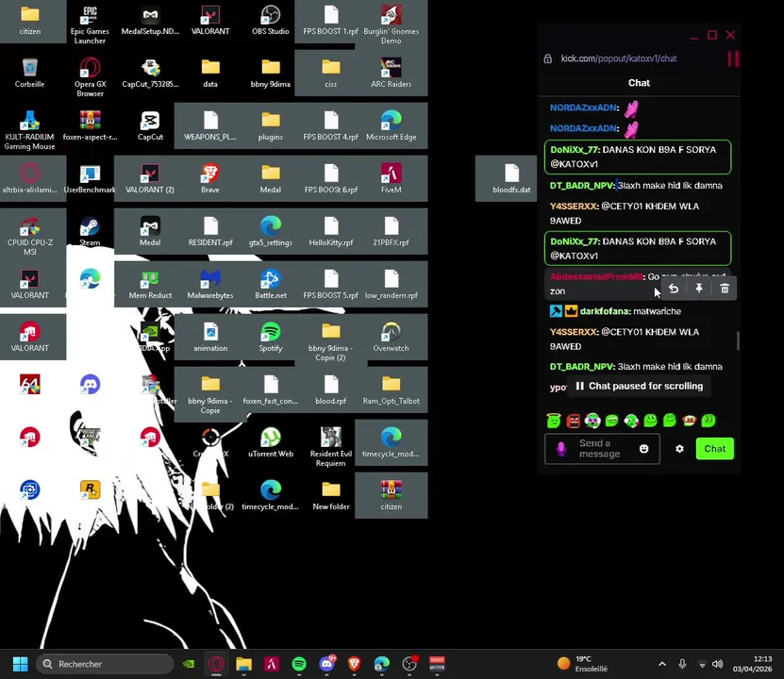The width and height of the screenshot is (784, 679).
Task: Launch ARC Raiders from the desktop
Action: coord(391,73)
